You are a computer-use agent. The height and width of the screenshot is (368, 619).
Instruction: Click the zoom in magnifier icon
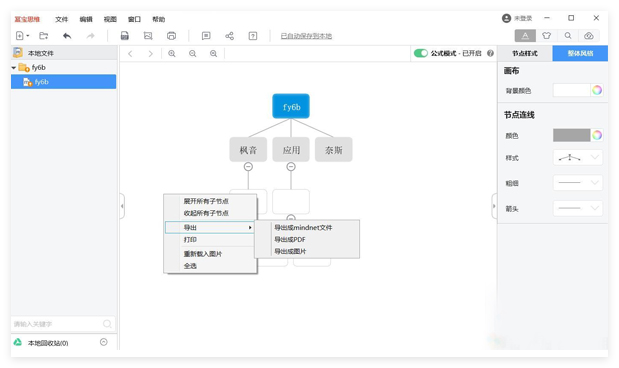pos(172,54)
